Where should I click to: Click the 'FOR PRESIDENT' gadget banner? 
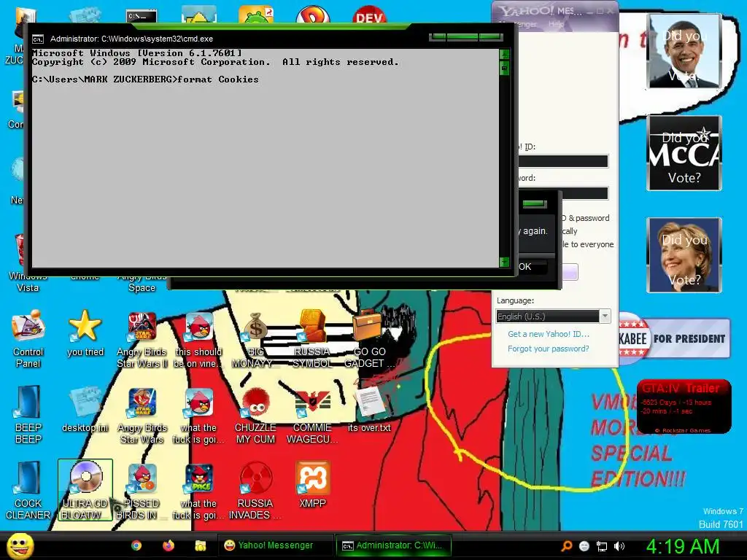(674, 338)
